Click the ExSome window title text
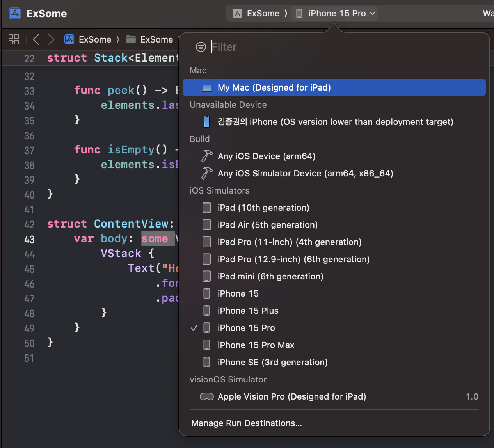494x448 pixels. click(47, 14)
